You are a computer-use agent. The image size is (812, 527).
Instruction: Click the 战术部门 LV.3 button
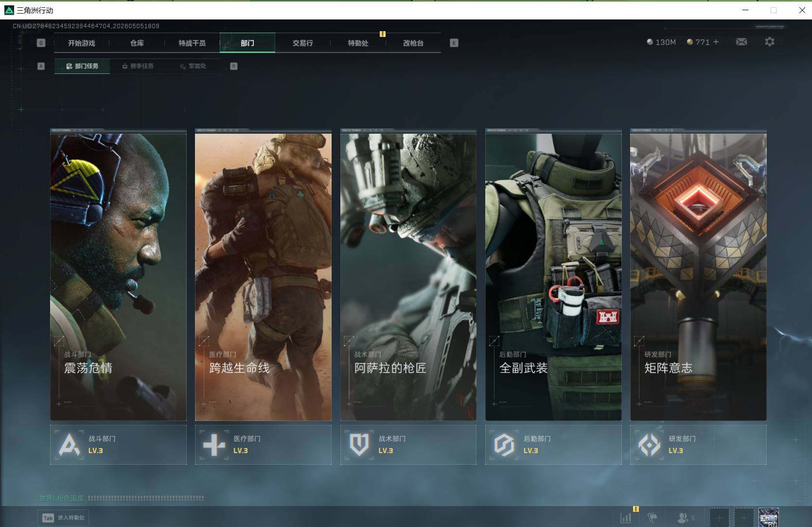pyautogui.click(x=408, y=445)
